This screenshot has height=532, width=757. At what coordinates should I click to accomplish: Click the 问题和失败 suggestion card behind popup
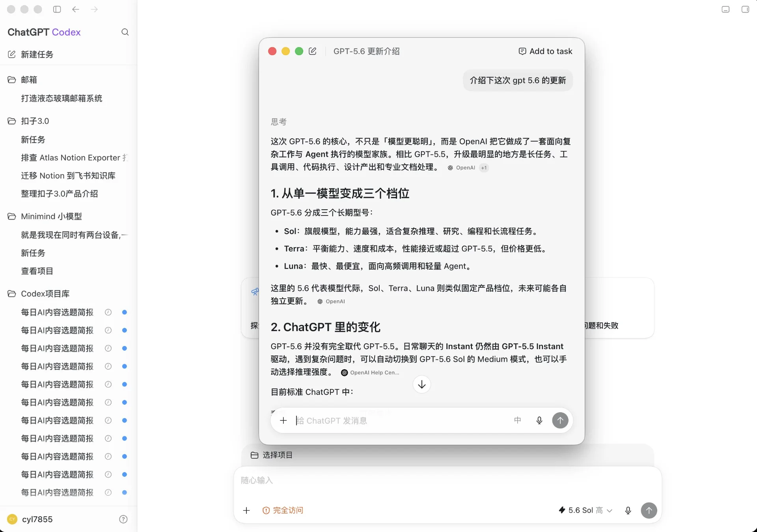point(619,308)
